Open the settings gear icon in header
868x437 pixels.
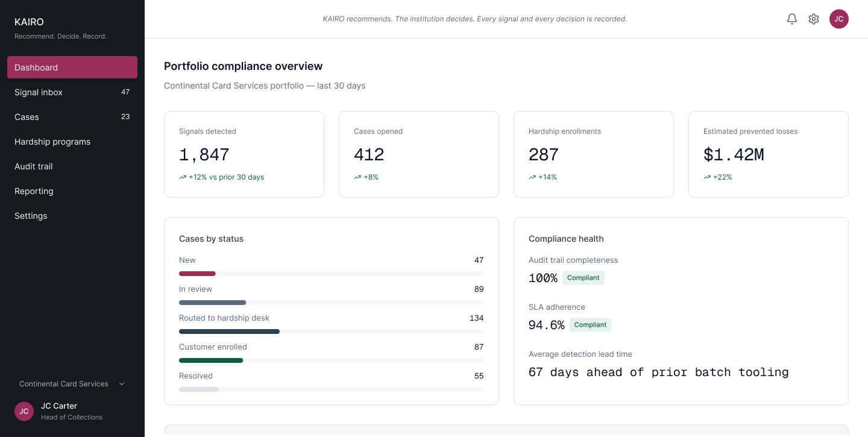click(x=814, y=19)
